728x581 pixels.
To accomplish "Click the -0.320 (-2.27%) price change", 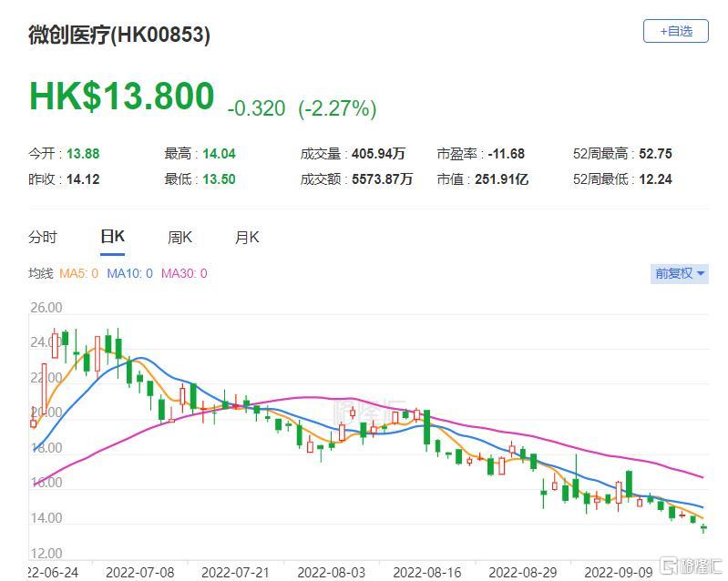I will [302, 108].
